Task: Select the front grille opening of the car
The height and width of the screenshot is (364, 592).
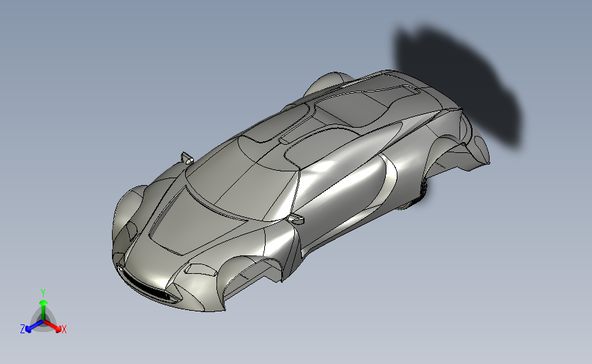Action: tap(147, 286)
